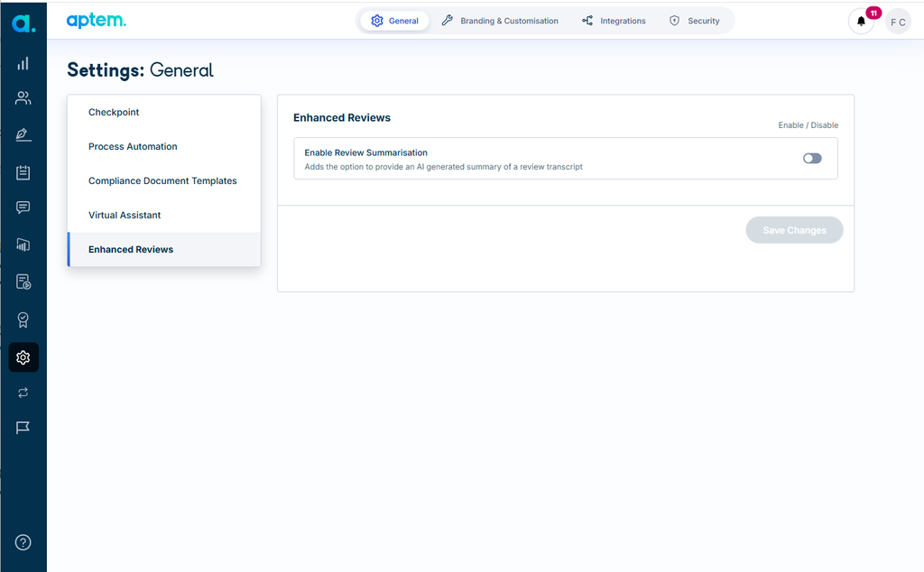The image size is (924, 572).
Task: Switch to the Security tab
Action: pos(694,21)
